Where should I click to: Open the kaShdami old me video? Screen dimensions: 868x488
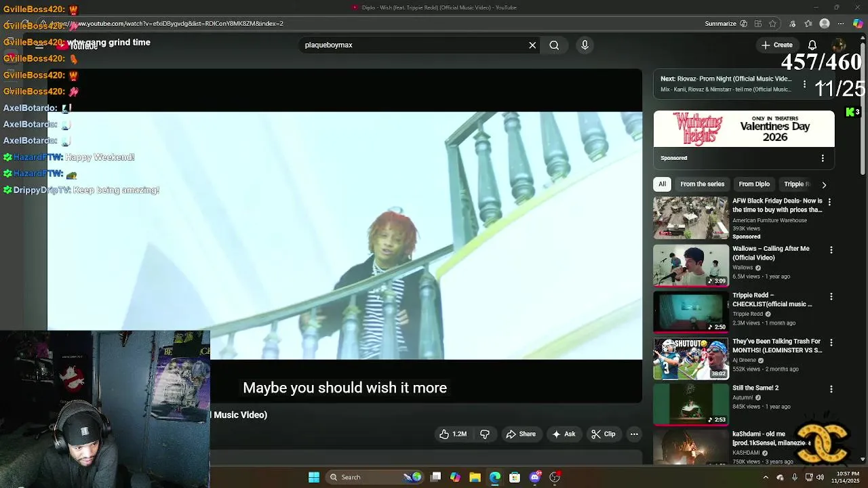pos(691,447)
